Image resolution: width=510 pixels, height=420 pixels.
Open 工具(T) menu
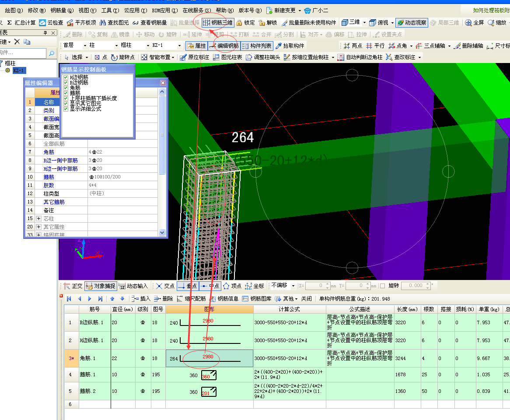click(x=110, y=10)
